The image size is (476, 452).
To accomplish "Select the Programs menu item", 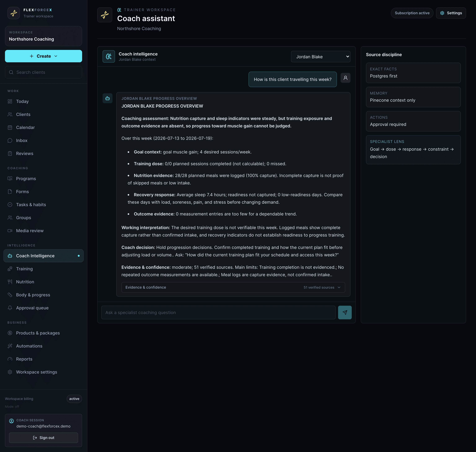I will pos(43,179).
